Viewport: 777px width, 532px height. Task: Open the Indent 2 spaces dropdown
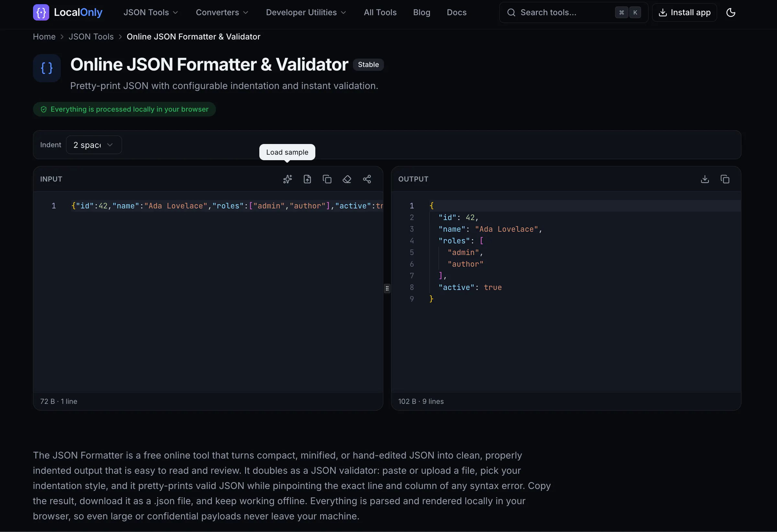tap(94, 145)
